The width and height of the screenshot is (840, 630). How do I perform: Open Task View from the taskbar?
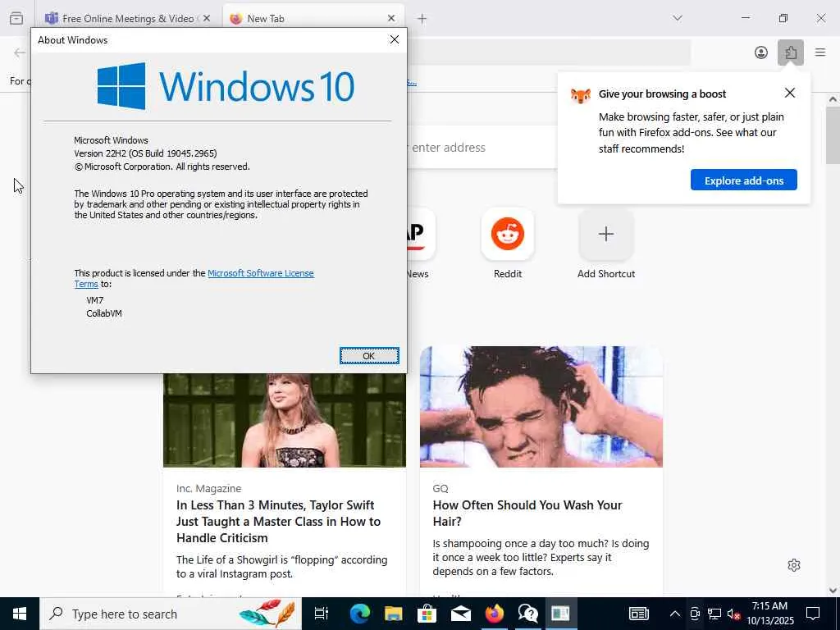pos(322,614)
